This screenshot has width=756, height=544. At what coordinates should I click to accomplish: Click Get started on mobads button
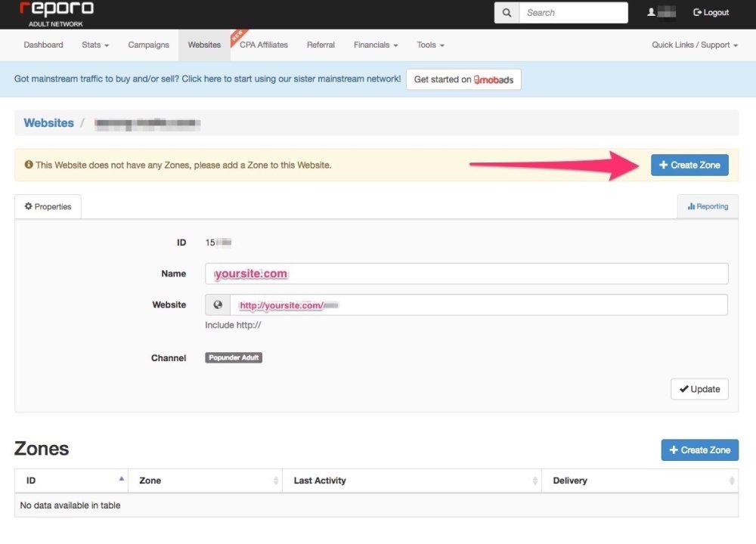[x=463, y=79]
